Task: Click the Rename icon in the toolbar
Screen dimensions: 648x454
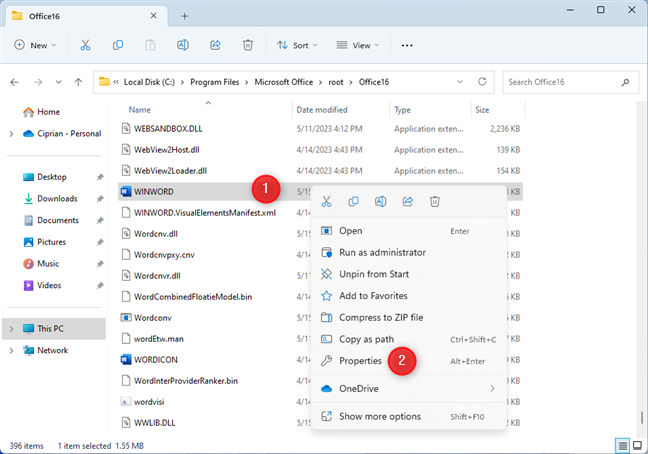Action: [x=183, y=45]
